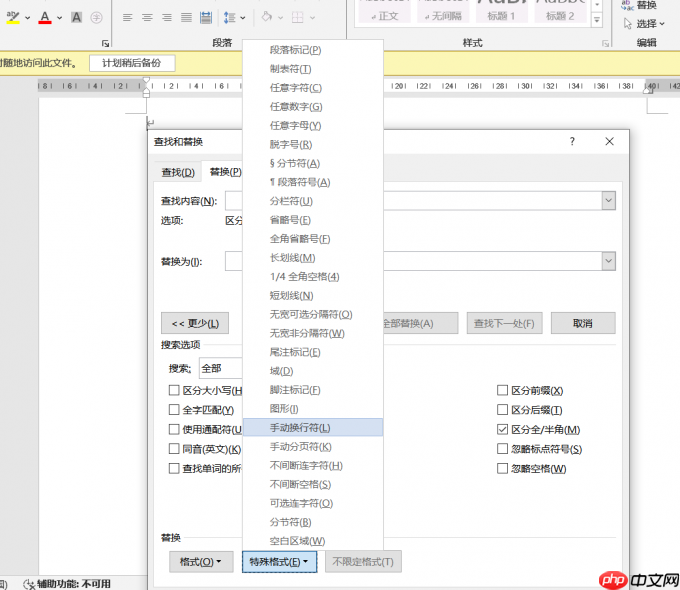Screen dimensions: 680x590
Task: Expand the styles gallery more arrow
Action: [597, 20]
